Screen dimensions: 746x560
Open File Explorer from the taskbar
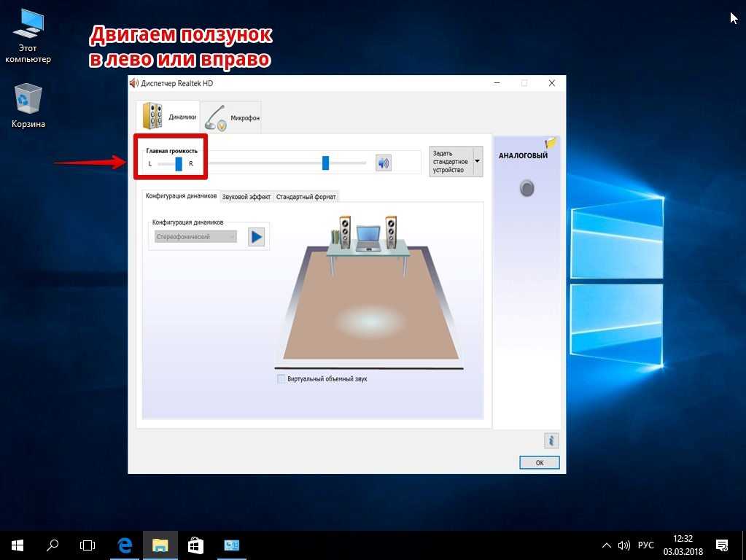click(160, 545)
